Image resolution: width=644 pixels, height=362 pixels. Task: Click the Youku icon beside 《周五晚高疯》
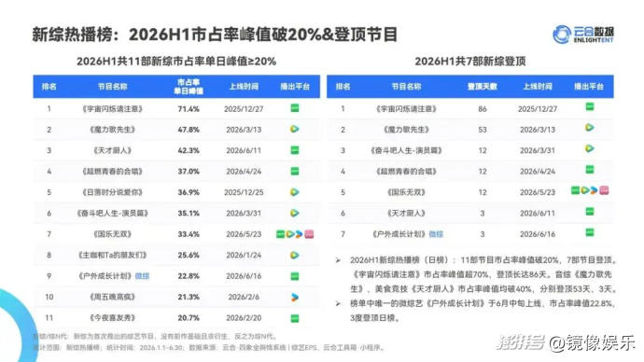click(295, 297)
